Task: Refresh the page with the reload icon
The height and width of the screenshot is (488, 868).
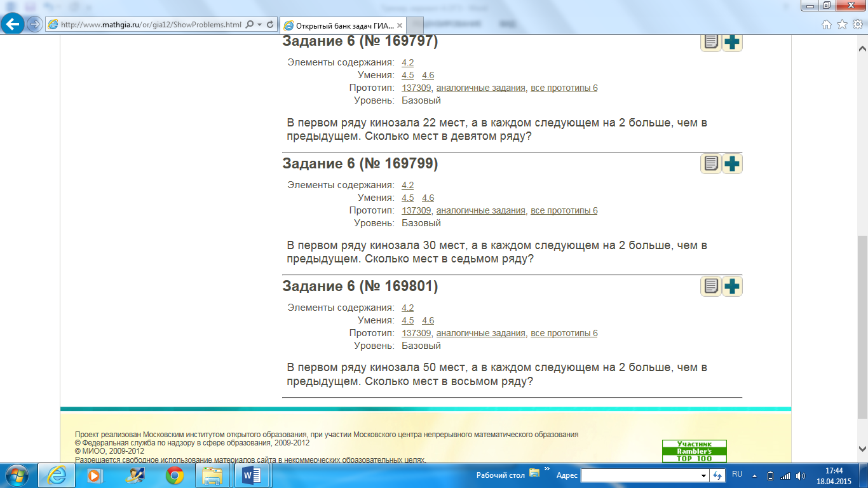Action: [x=270, y=25]
